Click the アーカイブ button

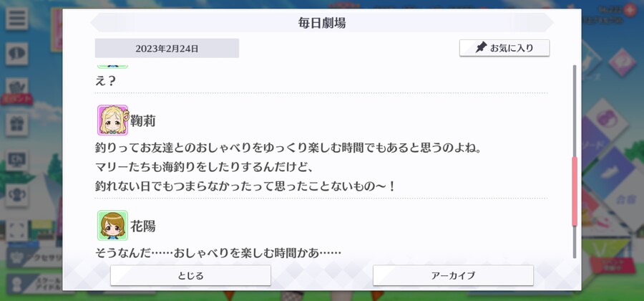(x=453, y=275)
